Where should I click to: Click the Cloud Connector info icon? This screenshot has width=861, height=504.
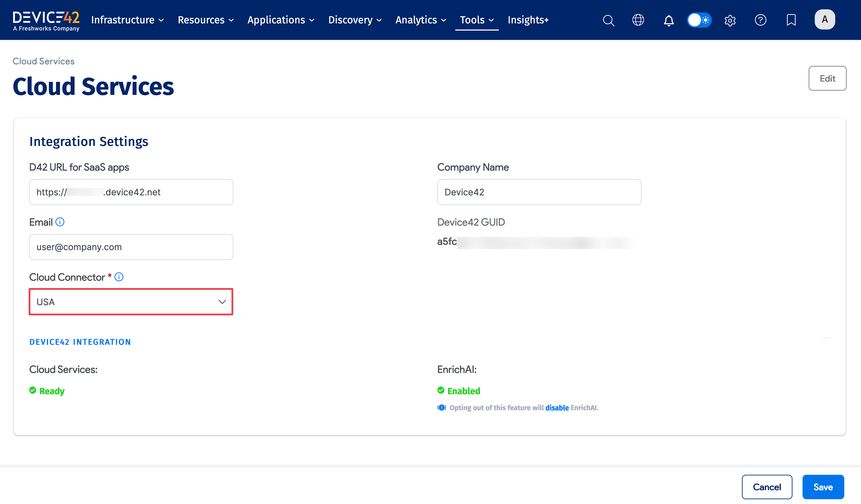119,277
